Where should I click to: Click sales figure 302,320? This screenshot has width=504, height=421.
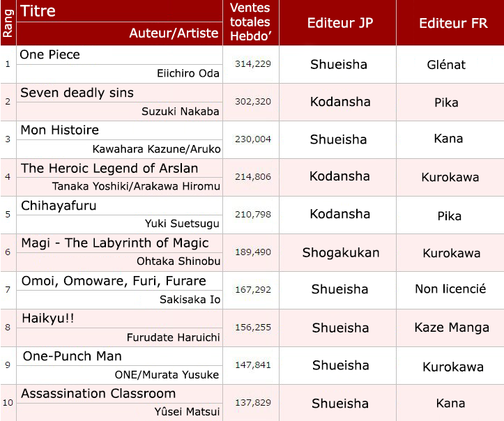click(x=252, y=102)
